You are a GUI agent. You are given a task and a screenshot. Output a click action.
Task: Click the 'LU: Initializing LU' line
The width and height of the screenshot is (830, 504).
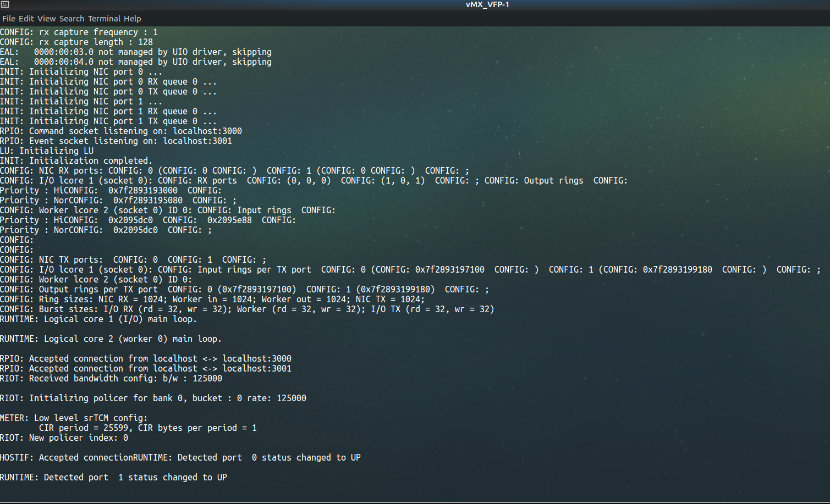tap(47, 151)
